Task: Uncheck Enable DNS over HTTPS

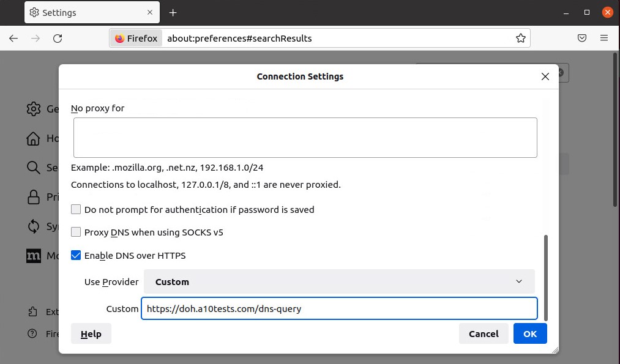Action: pos(76,255)
